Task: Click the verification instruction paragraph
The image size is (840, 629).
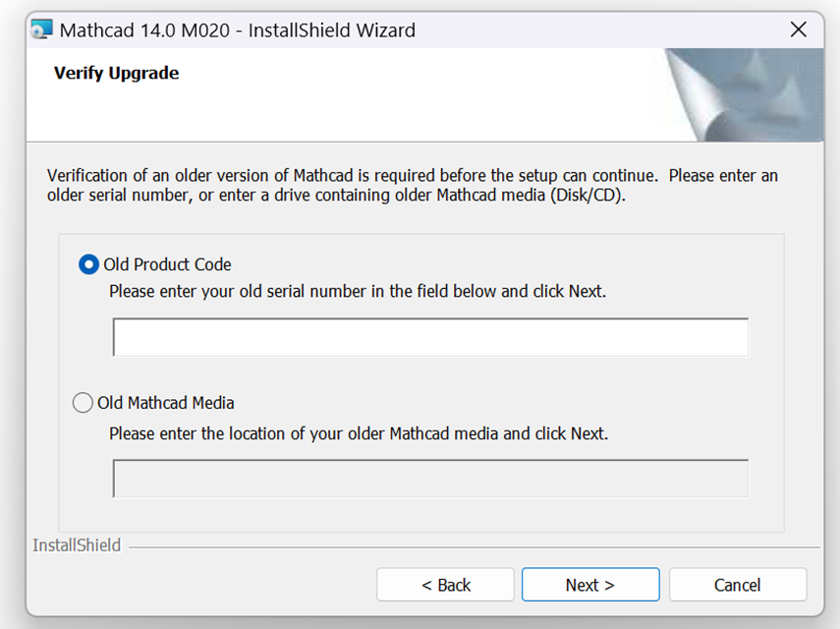Action: (x=413, y=185)
